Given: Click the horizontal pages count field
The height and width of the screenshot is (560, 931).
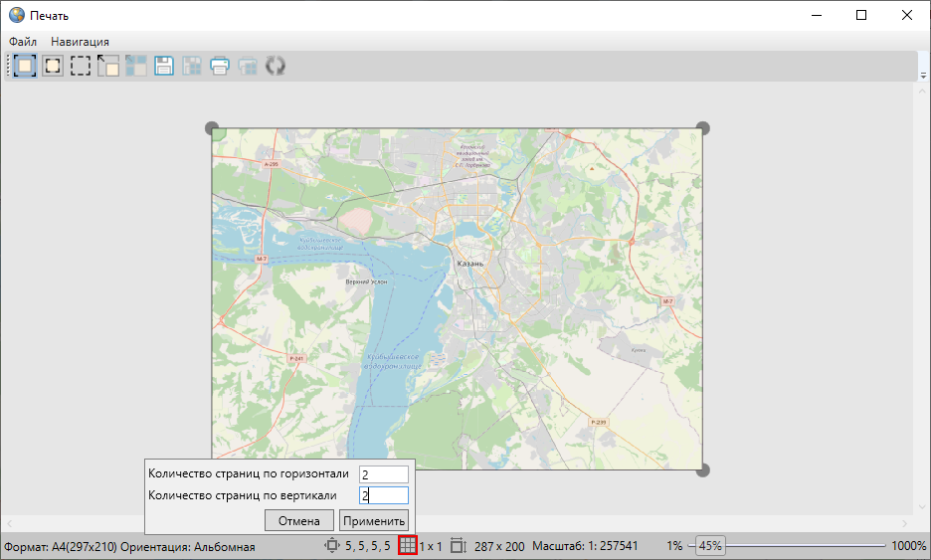Looking at the screenshot, I should click(383, 474).
